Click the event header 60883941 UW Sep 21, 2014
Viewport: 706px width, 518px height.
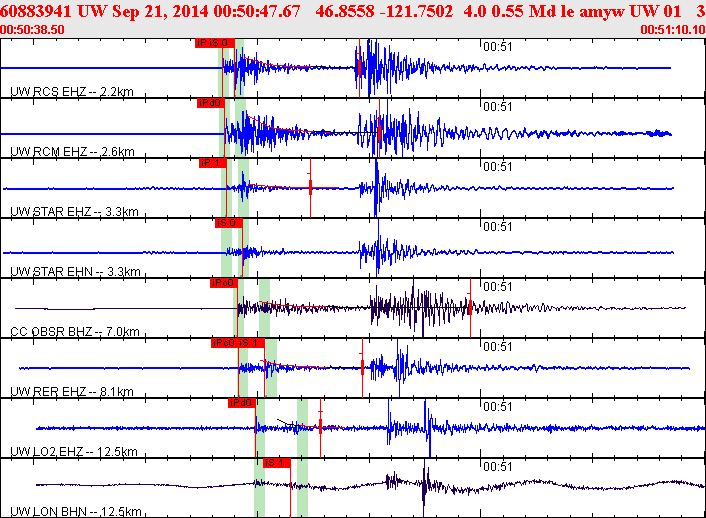coord(102,11)
